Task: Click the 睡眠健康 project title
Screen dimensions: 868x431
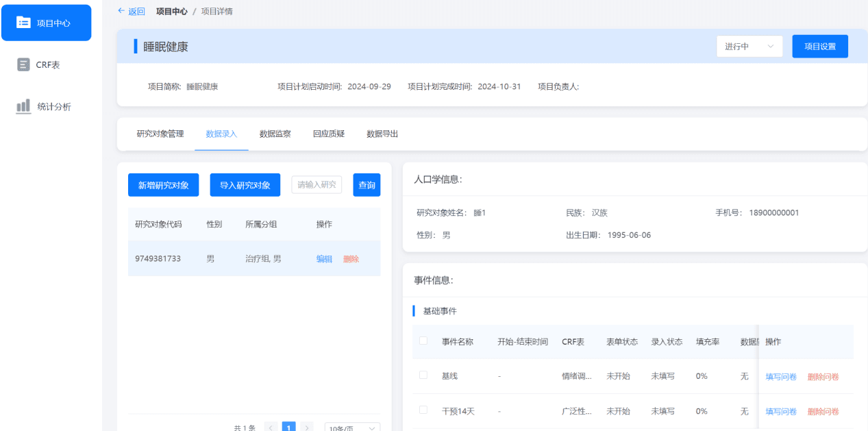Action: (166, 47)
